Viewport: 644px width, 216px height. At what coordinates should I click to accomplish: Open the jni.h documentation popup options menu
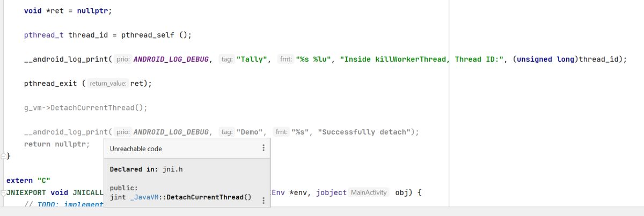click(x=263, y=200)
